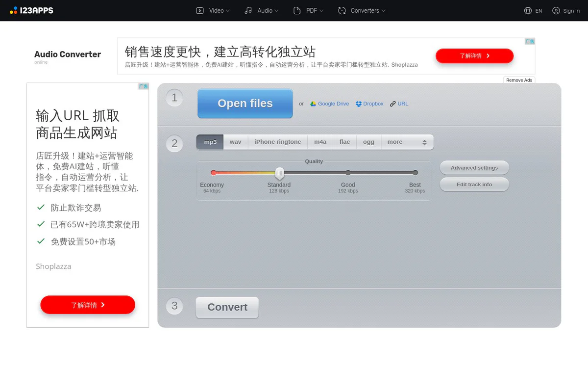
Task: Click the Convert button
Action: 227,307
